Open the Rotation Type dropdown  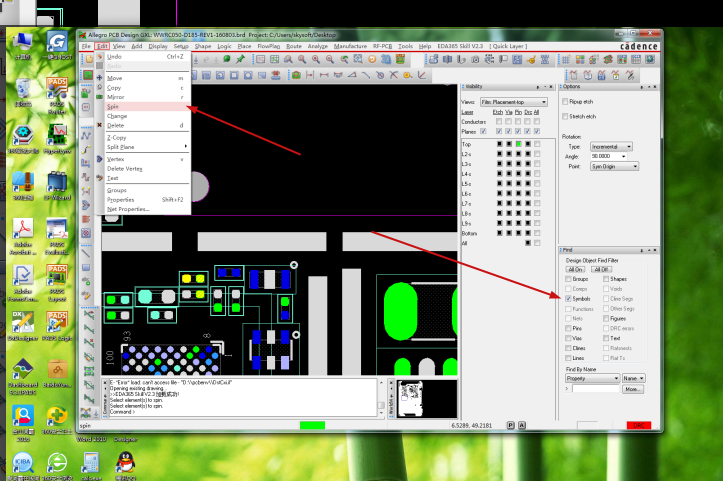611,147
